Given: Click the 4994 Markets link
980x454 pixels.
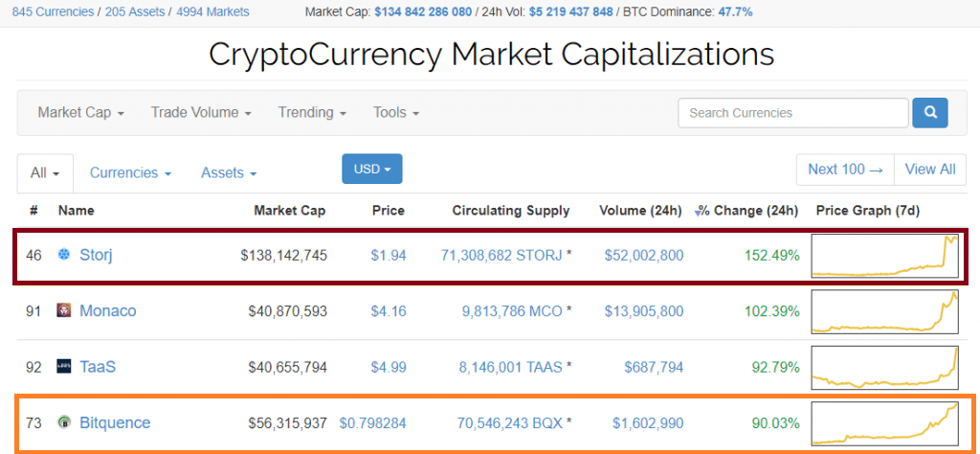Looking at the screenshot, I should [x=212, y=12].
